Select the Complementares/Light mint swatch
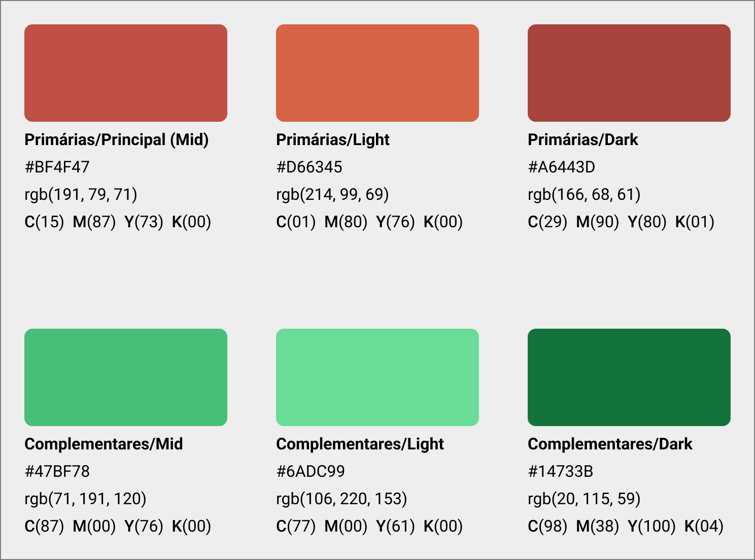Viewport: 755px width, 560px height. (x=378, y=377)
